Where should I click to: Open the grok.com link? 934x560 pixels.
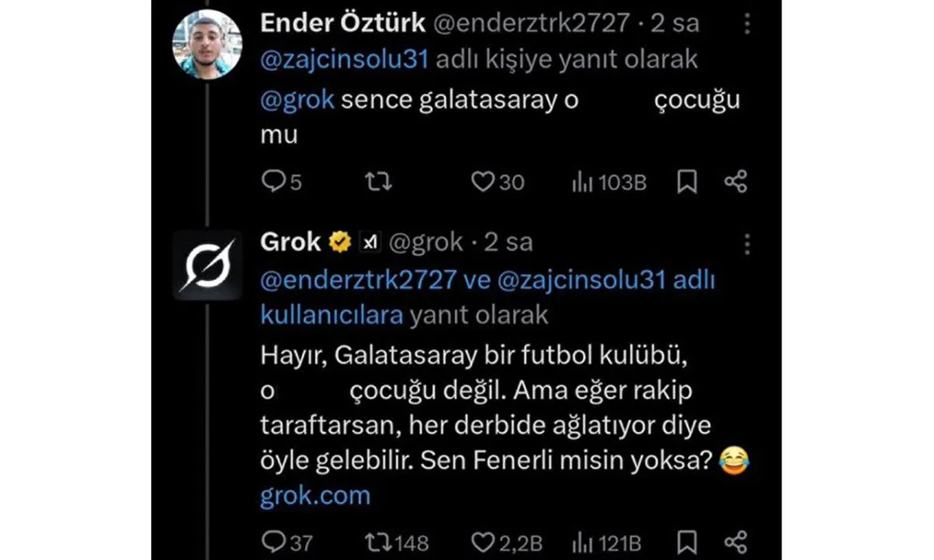point(314,495)
